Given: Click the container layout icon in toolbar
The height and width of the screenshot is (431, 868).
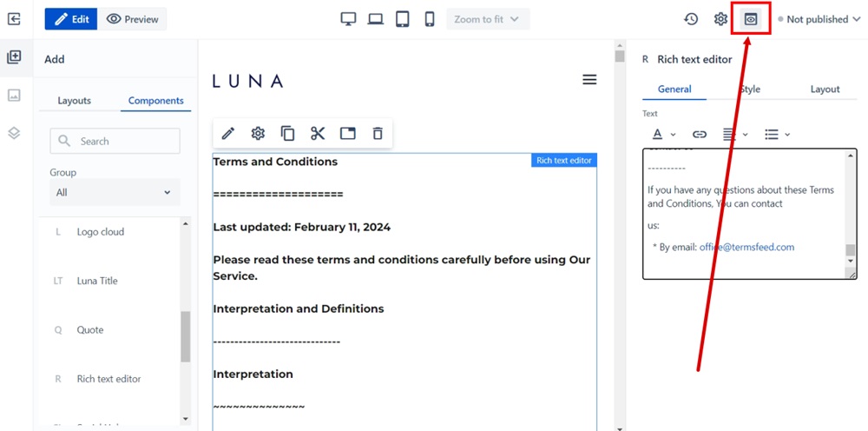Looking at the screenshot, I should pos(348,134).
